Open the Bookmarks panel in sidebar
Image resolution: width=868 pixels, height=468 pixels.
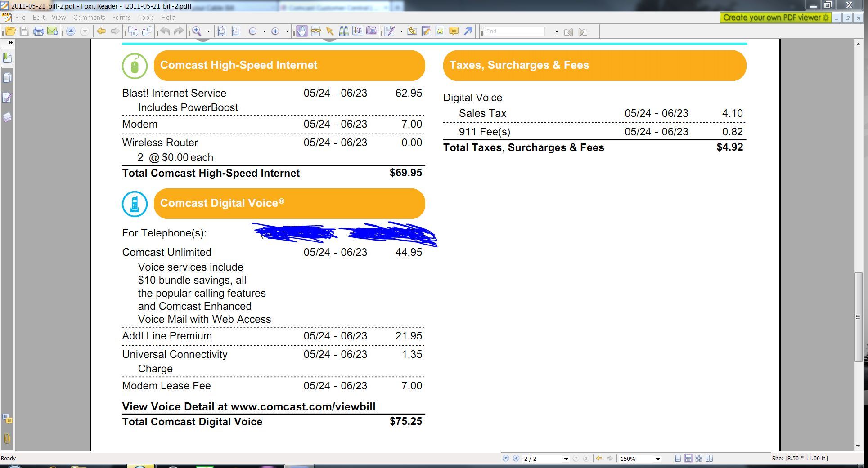[7, 58]
